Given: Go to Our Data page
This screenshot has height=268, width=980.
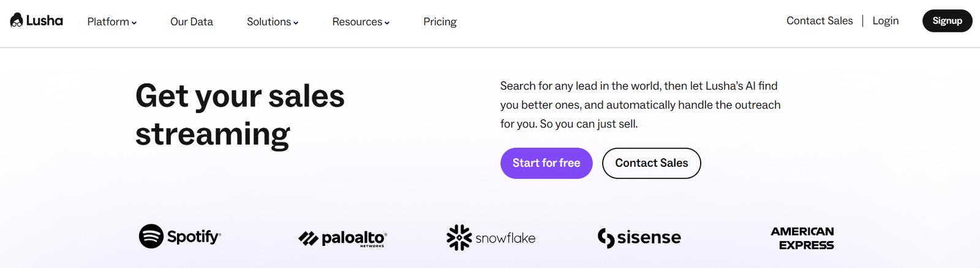Looking at the screenshot, I should pos(192,21).
